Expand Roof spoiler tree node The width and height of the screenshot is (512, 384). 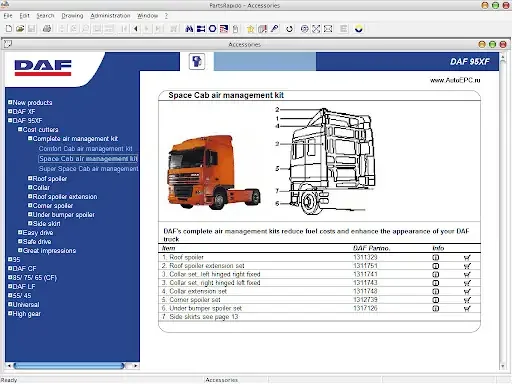(30, 178)
